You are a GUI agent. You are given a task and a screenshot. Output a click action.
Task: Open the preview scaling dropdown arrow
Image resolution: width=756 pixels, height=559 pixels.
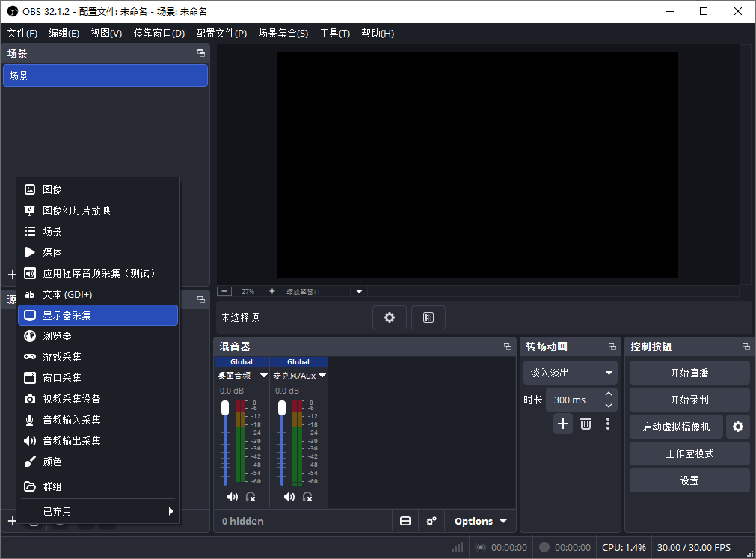tap(359, 291)
